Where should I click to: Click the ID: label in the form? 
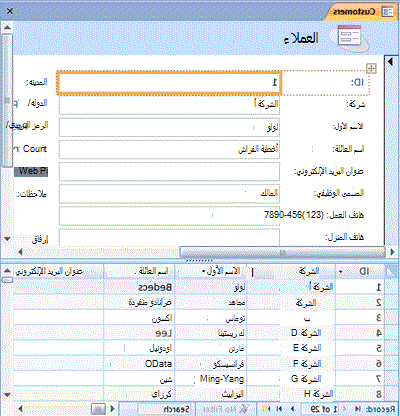(x=357, y=82)
